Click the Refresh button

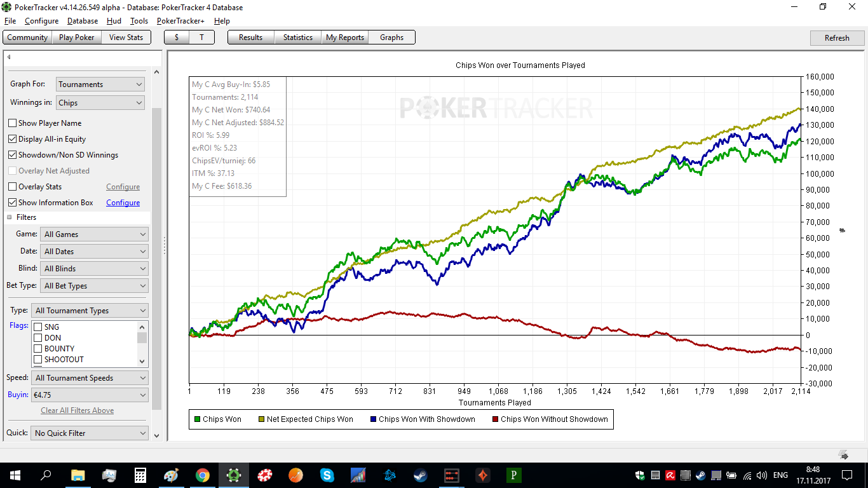click(837, 38)
